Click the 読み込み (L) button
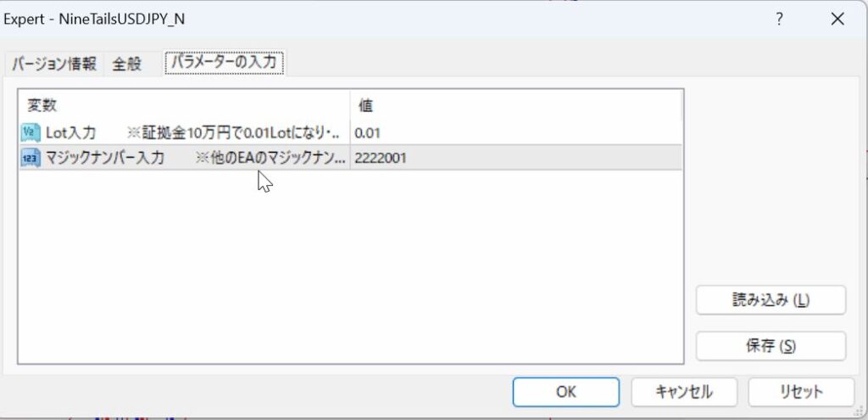Image resolution: width=868 pixels, height=420 pixels. (x=771, y=300)
